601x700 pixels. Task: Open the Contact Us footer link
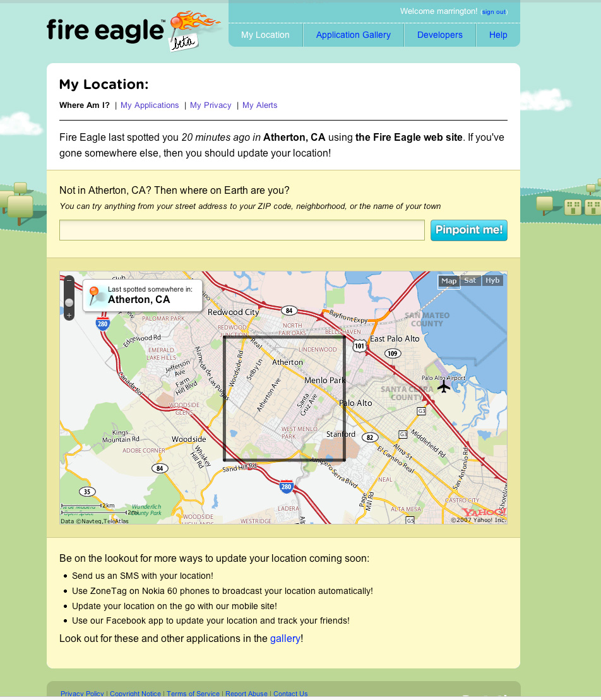click(x=290, y=694)
